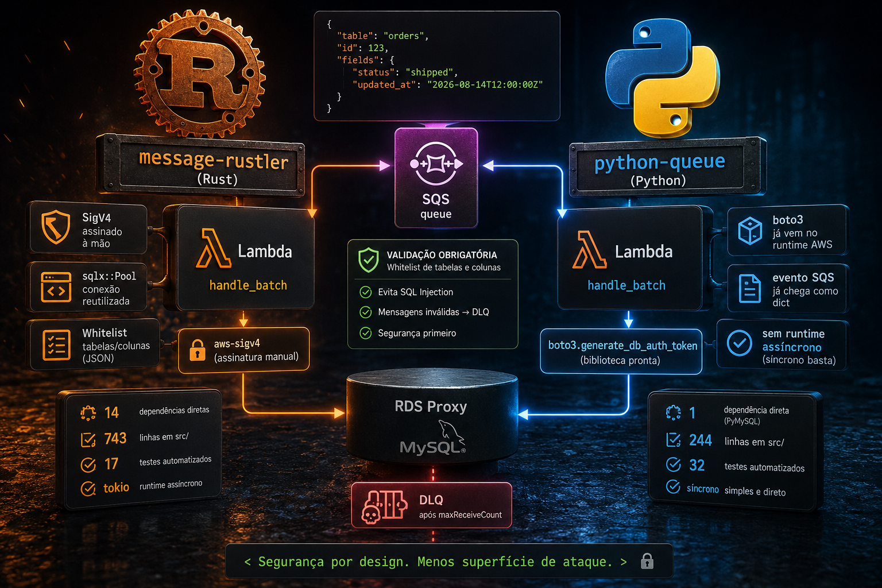Click the RDS Proxy label
Viewport: 882px width, 588px height.
(x=431, y=407)
